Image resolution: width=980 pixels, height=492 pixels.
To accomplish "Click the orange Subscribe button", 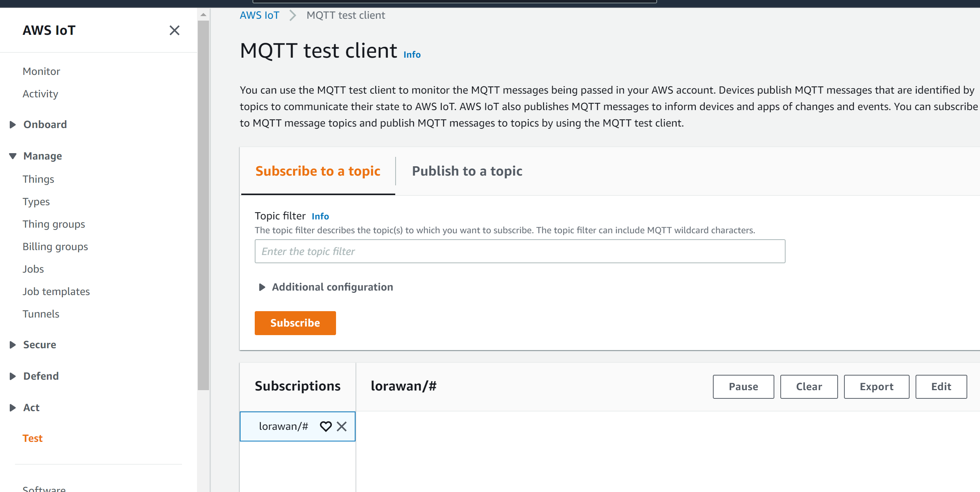I will [295, 323].
